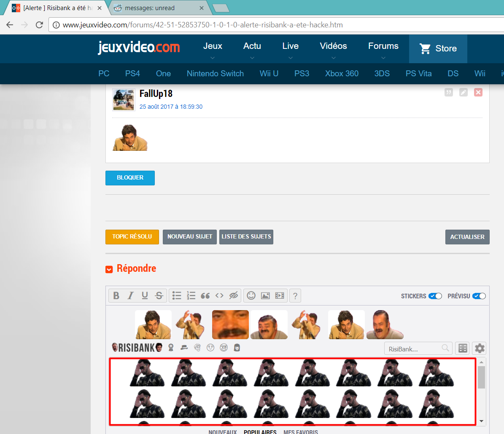504x434 pixels.
Task: Toggle italic formatting in reply editor
Action: (130, 295)
